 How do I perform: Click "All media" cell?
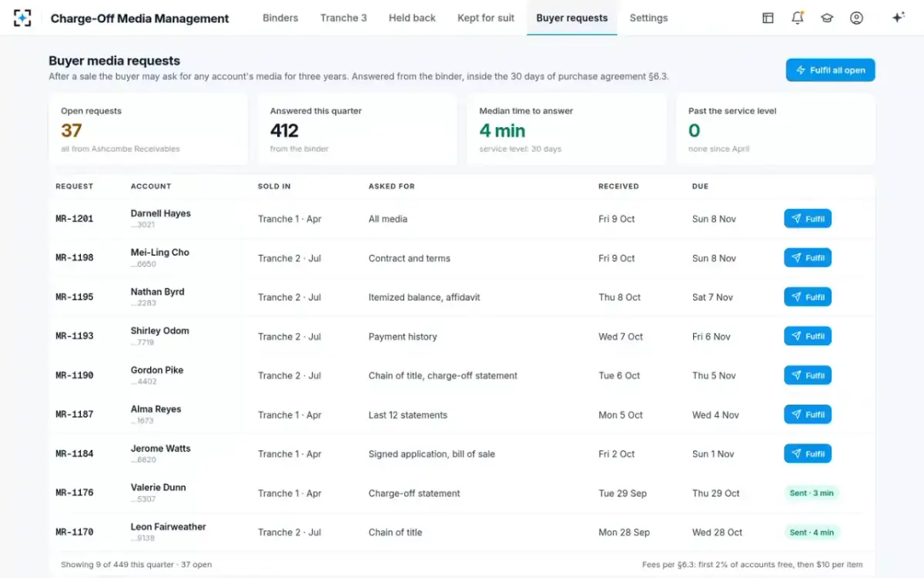(x=388, y=219)
